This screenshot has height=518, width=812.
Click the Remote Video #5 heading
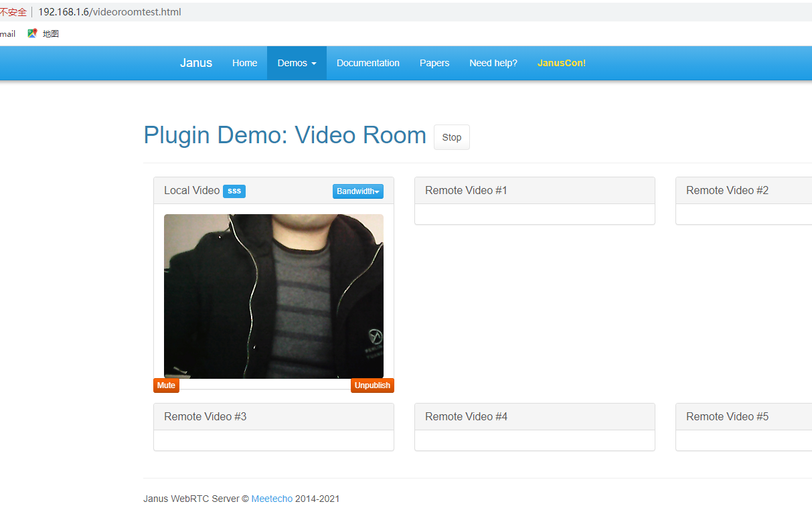tap(727, 417)
